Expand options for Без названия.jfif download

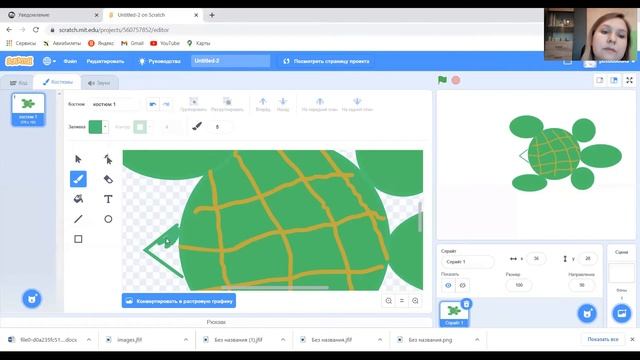point(380,340)
